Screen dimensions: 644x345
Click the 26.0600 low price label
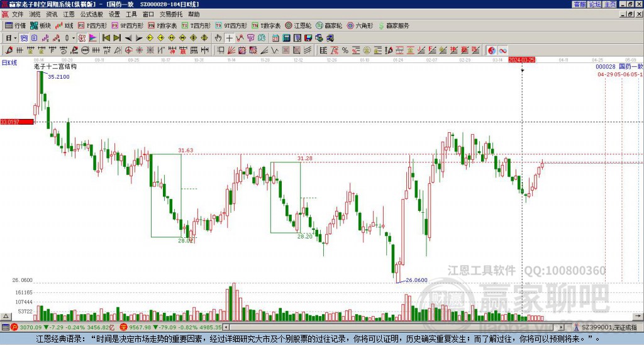tap(416, 280)
